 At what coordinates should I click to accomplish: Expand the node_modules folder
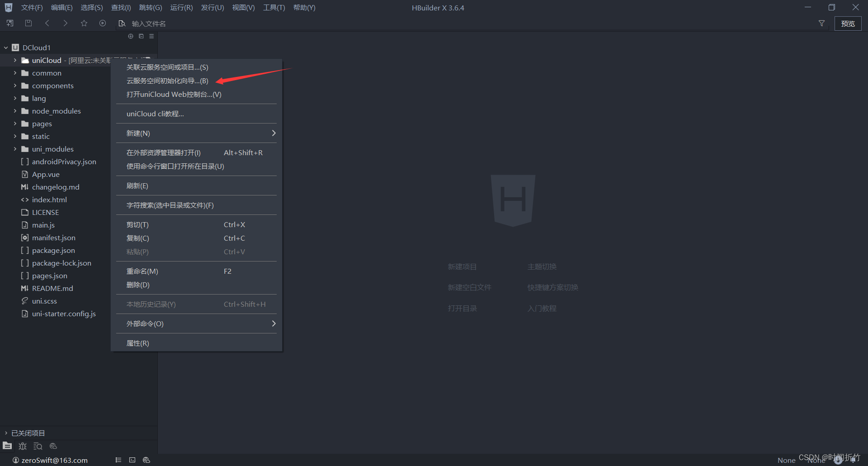click(15, 111)
